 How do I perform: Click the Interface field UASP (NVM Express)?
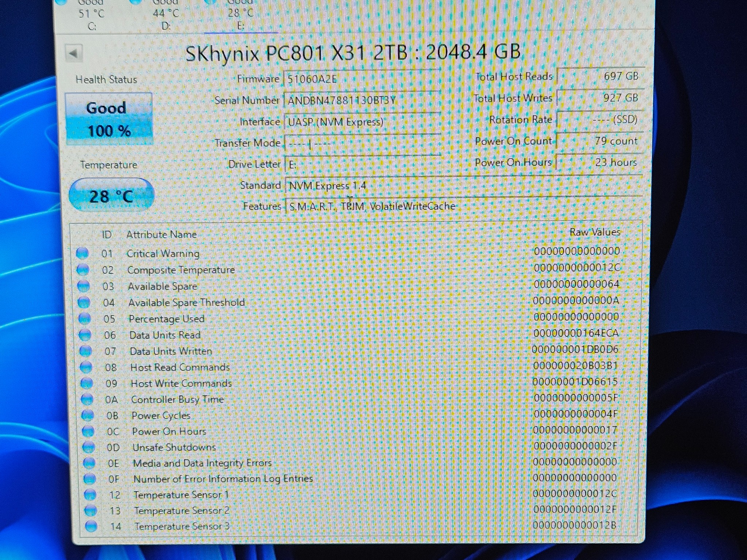tap(362, 122)
